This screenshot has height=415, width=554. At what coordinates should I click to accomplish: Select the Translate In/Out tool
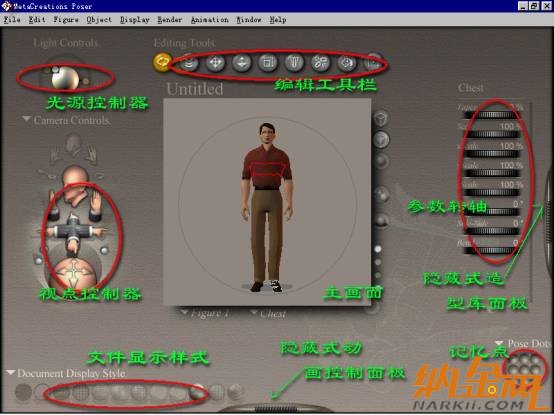coord(242,63)
